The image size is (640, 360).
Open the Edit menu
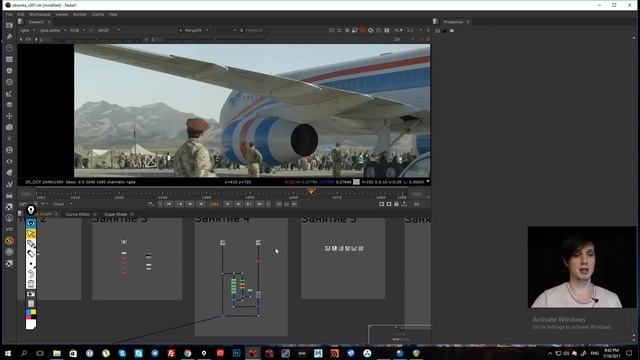20,14
